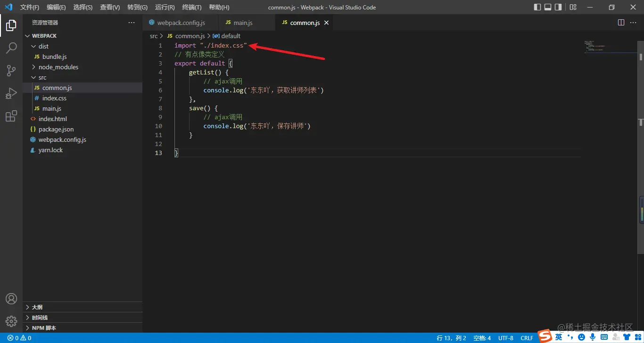Open the Search view in activity bar

(11, 48)
